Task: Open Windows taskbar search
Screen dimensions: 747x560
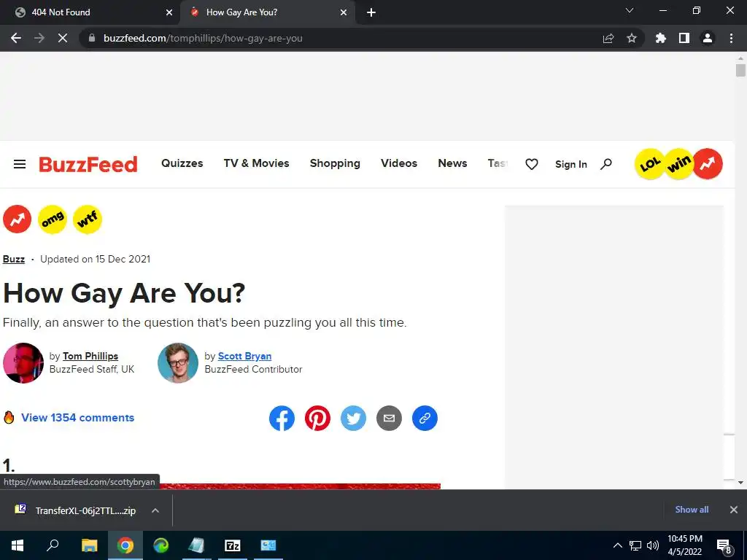Action: coord(53,545)
